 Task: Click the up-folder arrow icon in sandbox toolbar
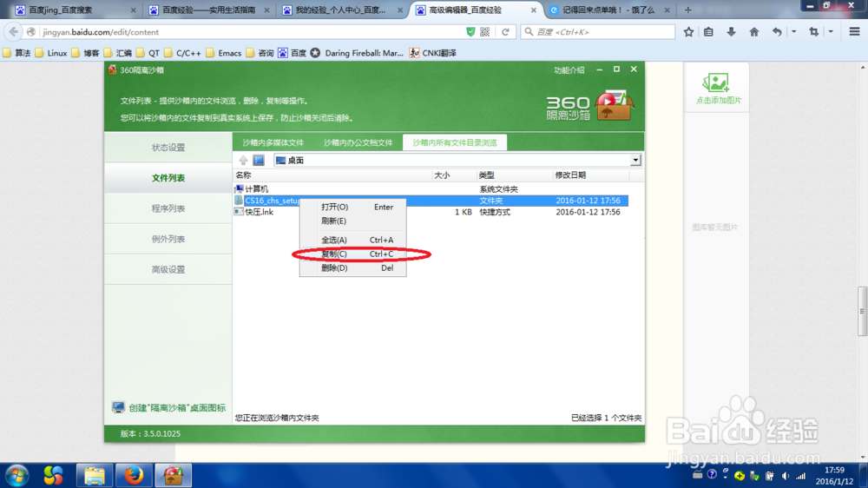(x=243, y=160)
